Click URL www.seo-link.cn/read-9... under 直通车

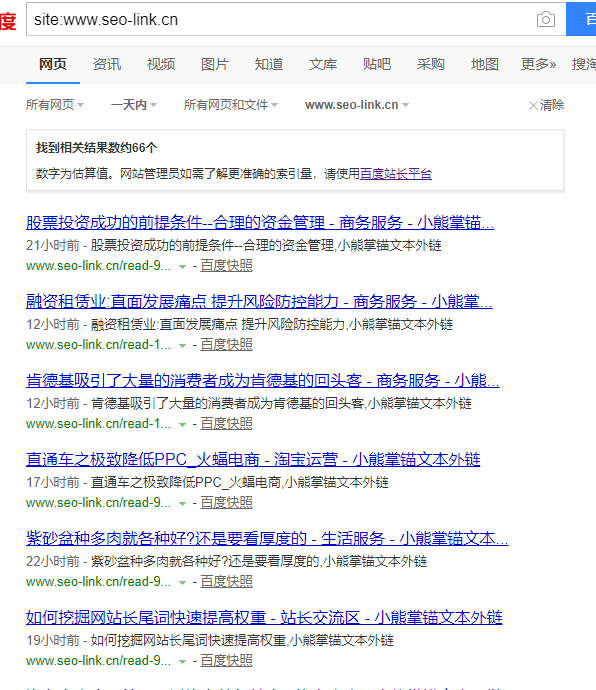(x=98, y=503)
